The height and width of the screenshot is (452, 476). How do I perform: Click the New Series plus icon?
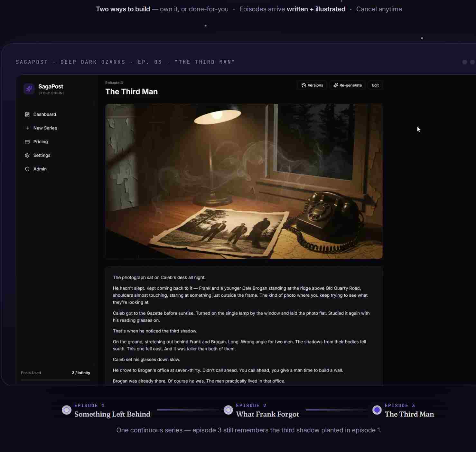(x=27, y=128)
